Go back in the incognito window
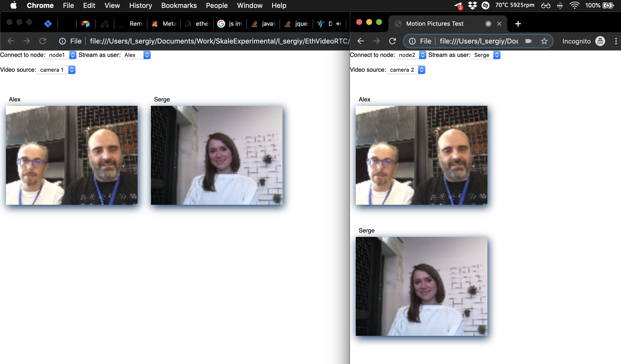The image size is (621, 364). click(x=361, y=41)
